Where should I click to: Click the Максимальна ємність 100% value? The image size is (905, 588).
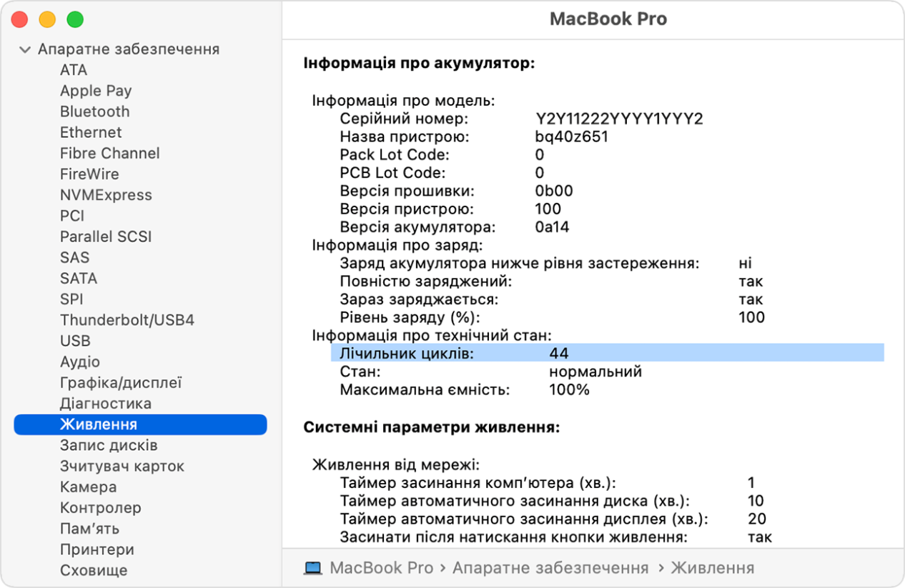point(569,390)
